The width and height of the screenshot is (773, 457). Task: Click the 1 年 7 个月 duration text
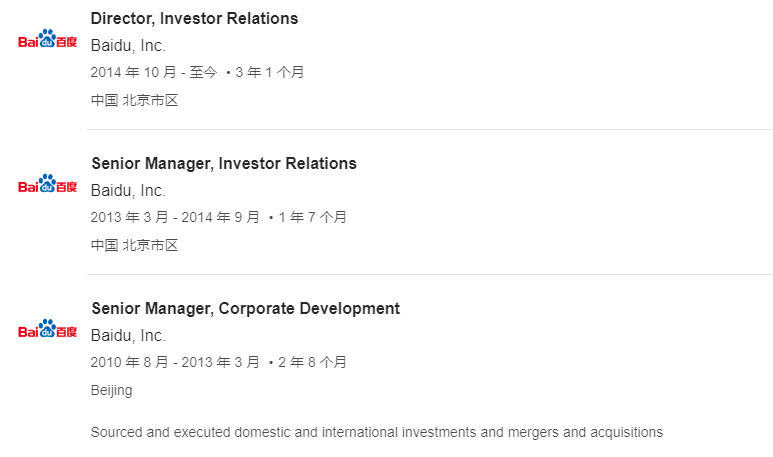313,217
